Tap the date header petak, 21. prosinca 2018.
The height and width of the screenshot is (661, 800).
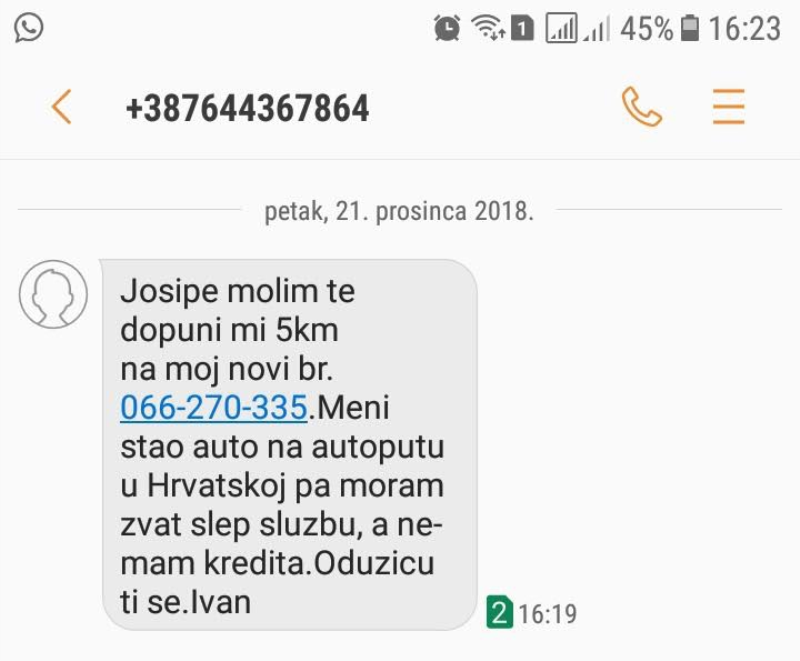[x=399, y=211]
